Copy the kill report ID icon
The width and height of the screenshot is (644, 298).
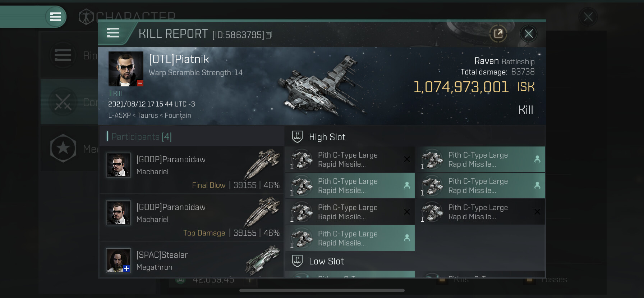[x=269, y=35]
